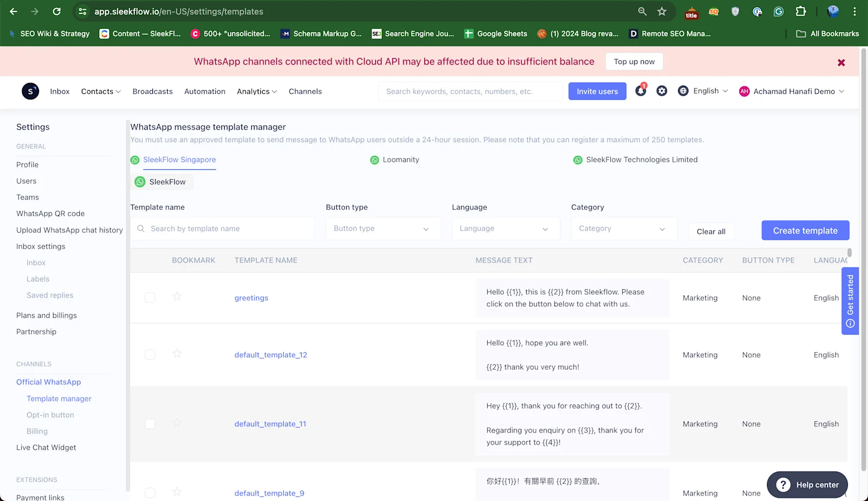Open the settings gear icon in navbar
The width and height of the screenshot is (868, 501).
pyautogui.click(x=662, y=91)
